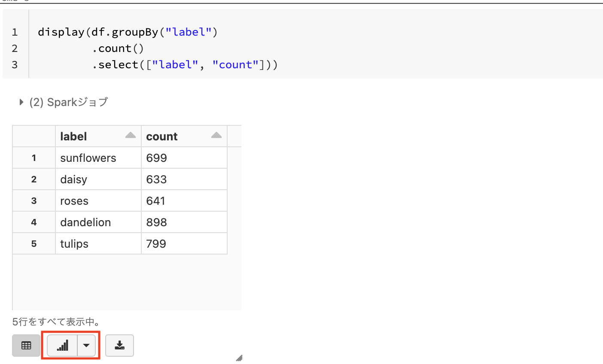
Task: Place cursor on the .count() line
Action: click(x=118, y=49)
